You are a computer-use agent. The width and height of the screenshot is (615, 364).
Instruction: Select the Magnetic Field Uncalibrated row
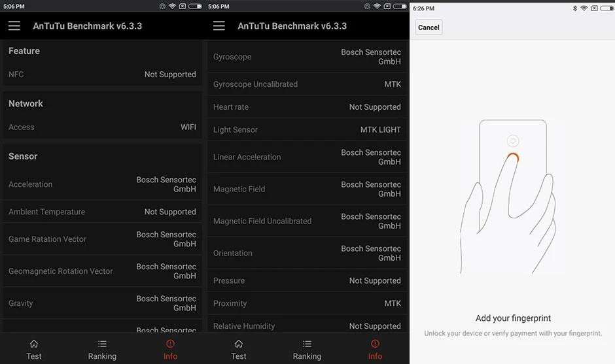click(307, 222)
